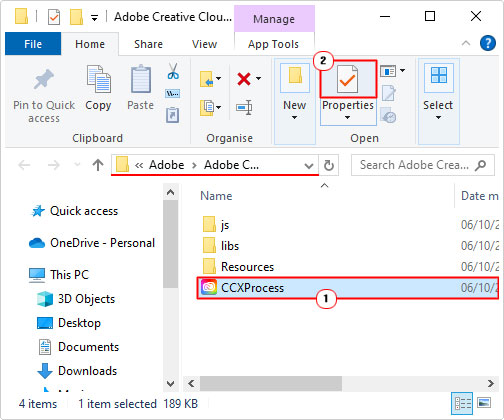Click the Adobe C... breadcrumb segment

231,165
